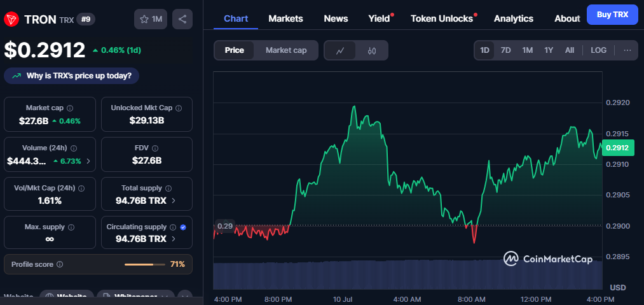
Task: Open the Markets tab
Action: [x=285, y=18]
